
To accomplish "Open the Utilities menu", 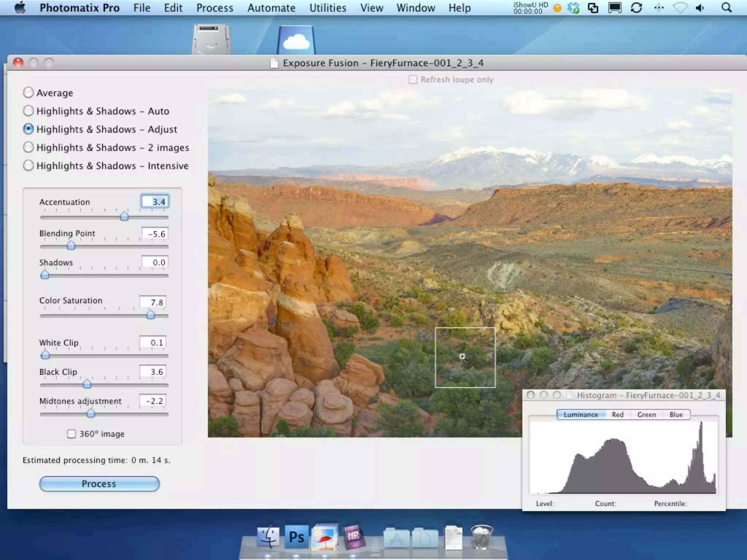I will coord(328,8).
